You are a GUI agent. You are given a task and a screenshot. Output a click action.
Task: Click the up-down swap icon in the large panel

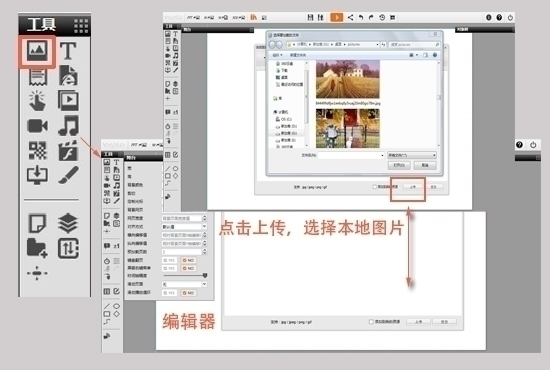tap(68, 248)
